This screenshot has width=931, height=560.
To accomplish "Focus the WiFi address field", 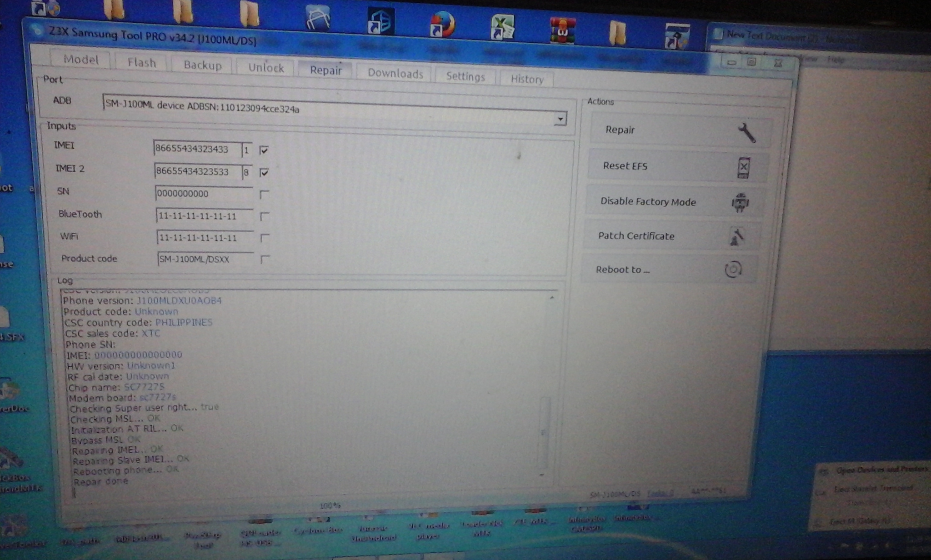I will 205,238.
